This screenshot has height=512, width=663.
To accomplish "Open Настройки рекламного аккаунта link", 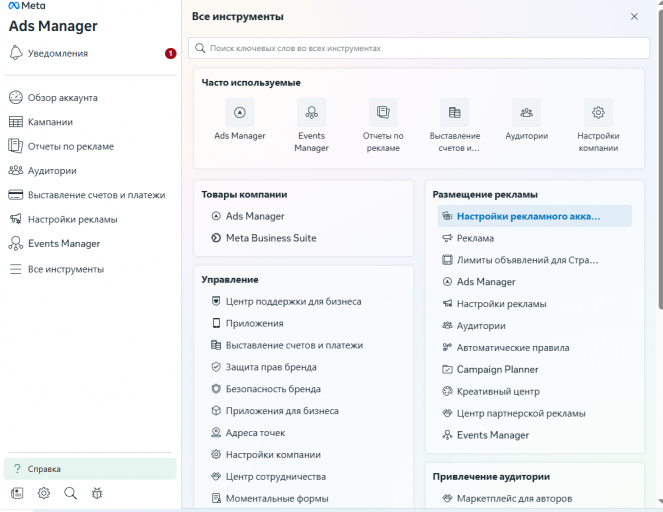I will point(528,216).
